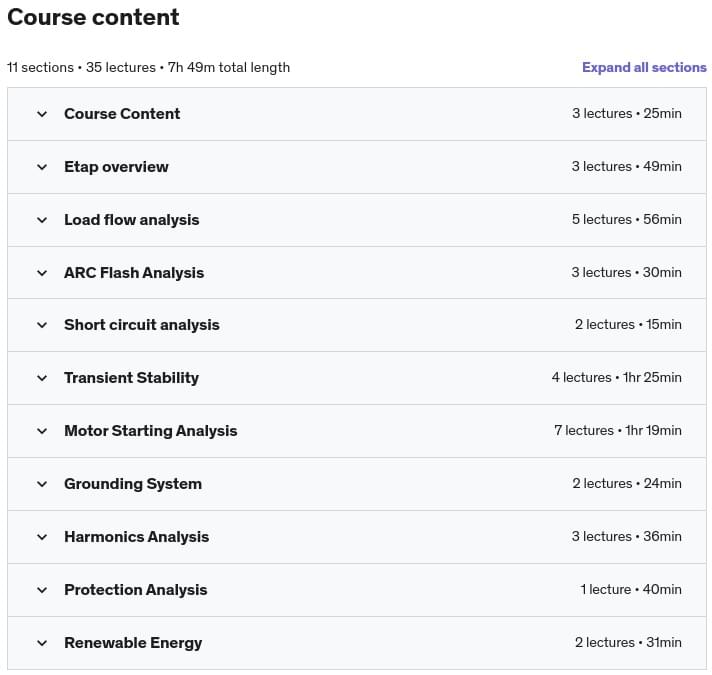Select the Load flow analysis title
Screen dimensions: 712x675
pos(132,220)
